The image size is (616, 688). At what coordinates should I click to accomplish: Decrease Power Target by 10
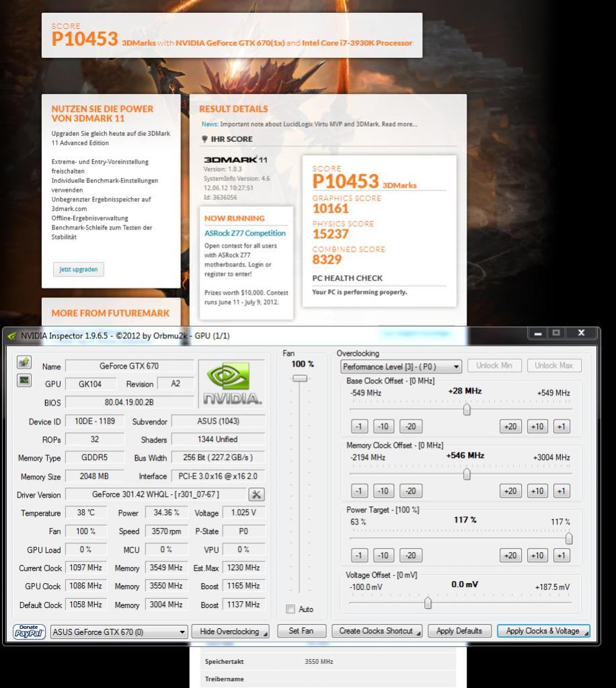(x=383, y=556)
